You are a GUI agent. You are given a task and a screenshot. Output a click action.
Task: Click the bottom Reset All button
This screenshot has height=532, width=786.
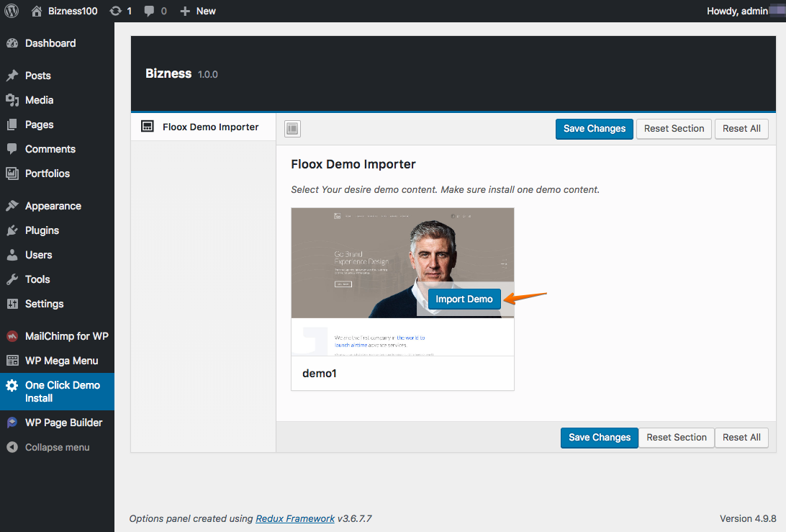[742, 438]
